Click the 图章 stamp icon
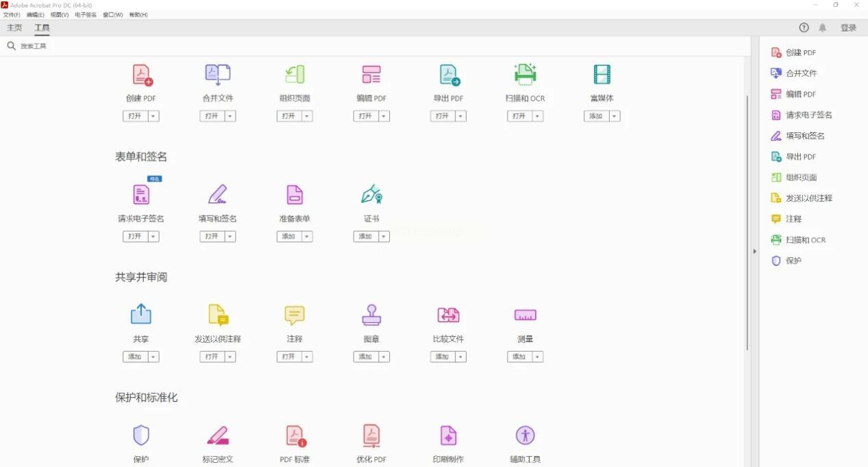The height and width of the screenshot is (467, 868). 371,315
